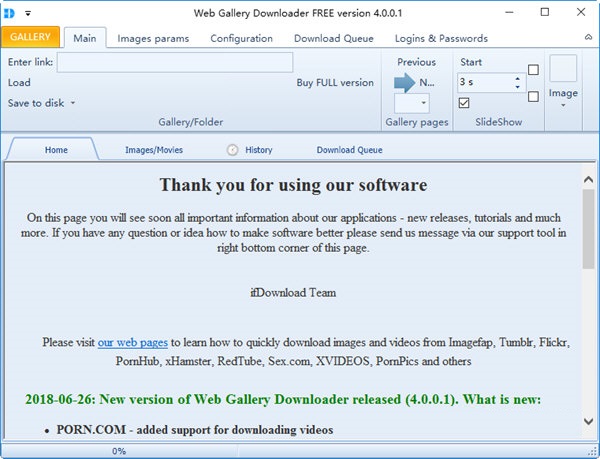The width and height of the screenshot is (600, 459).
Task: Click the clock icon beside History
Action: (232, 150)
